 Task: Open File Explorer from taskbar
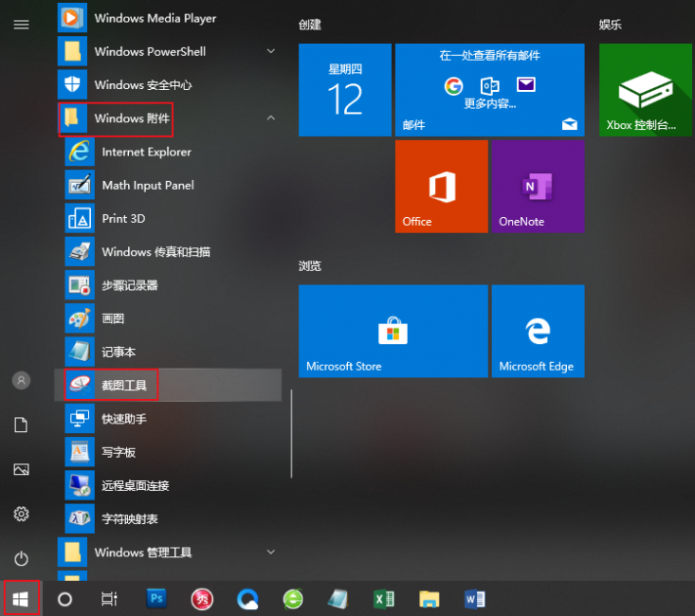430,599
